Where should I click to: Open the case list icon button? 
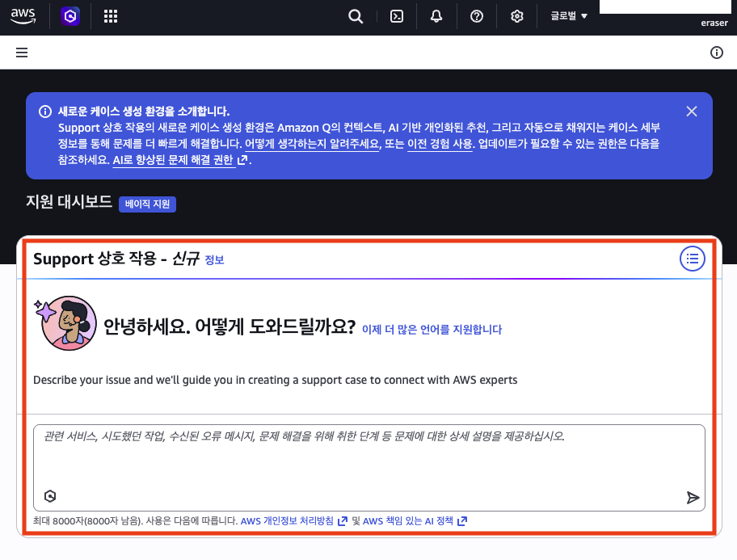click(x=692, y=259)
